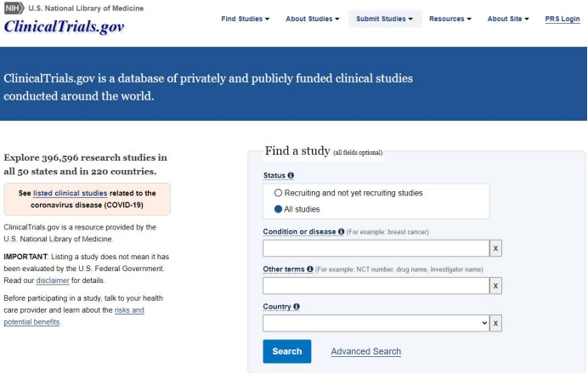Clear the Condition or disease field with X

tap(496, 248)
